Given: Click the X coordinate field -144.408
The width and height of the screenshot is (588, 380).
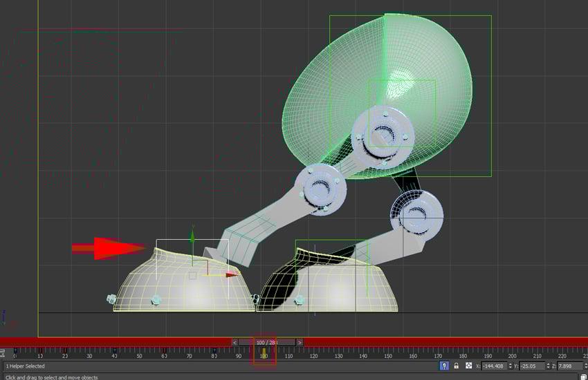Looking at the screenshot, I should (x=494, y=366).
